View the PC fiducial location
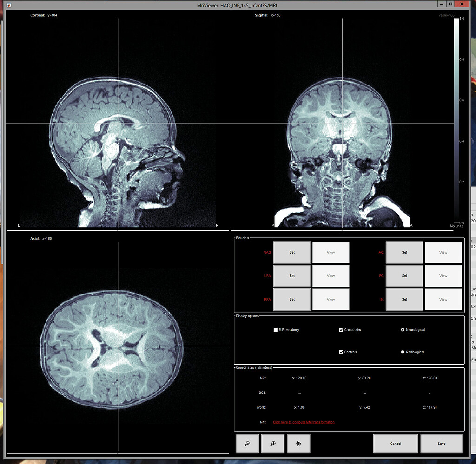Screen dimensions: 476x464 443,275
